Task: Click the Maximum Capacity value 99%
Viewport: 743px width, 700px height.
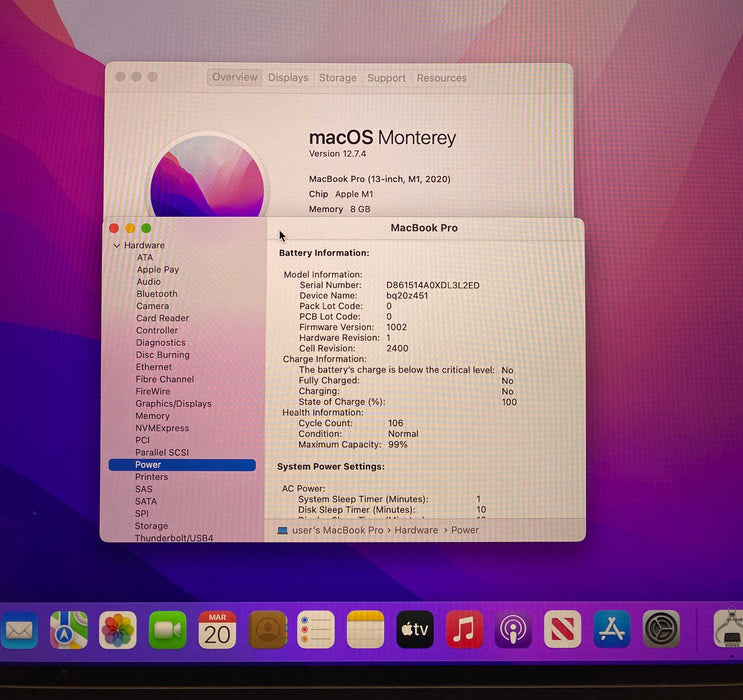Action: (398, 445)
